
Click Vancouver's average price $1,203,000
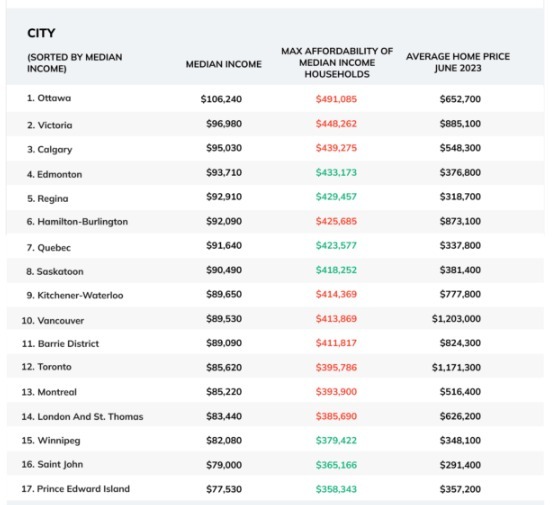pyautogui.click(x=456, y=319)
